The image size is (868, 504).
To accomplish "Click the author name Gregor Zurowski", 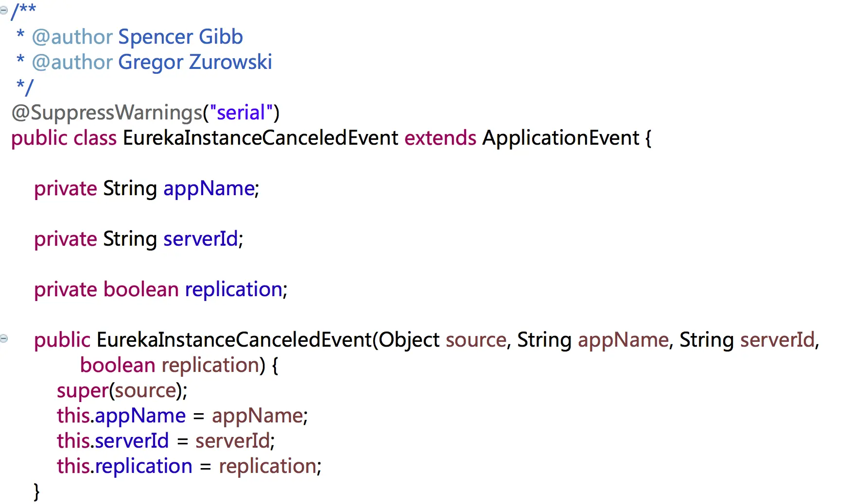I will click(x=195, y=62).
